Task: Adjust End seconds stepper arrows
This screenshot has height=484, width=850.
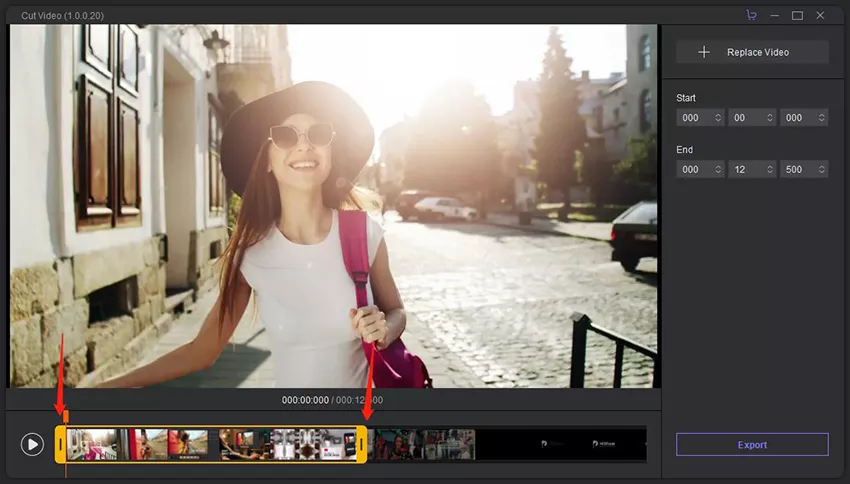Action: (770, 170)
